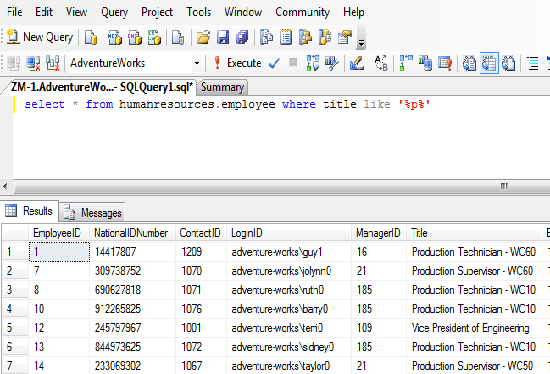Open the Help menu
Screen dimensions: 550x374
(354, 12)
